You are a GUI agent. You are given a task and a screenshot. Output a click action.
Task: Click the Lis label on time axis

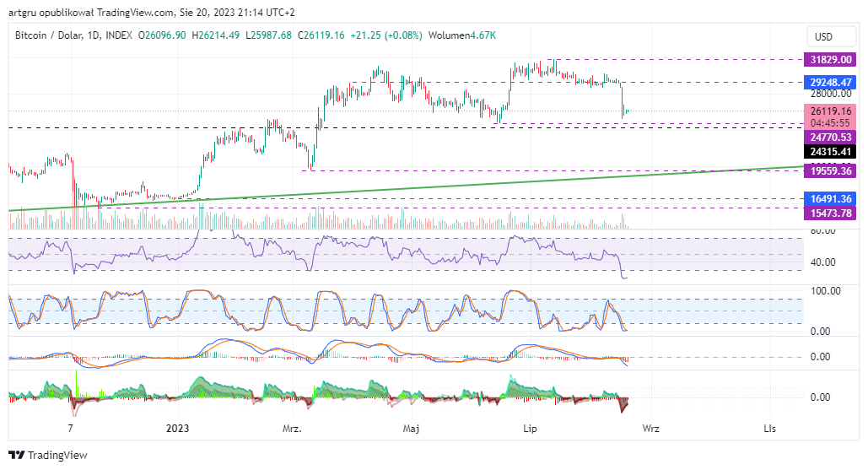769,429
